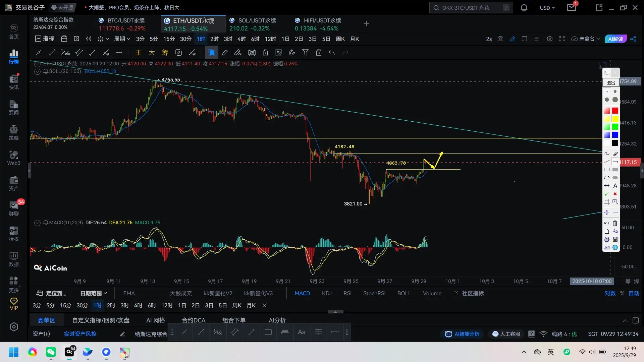Open 周期 period dropdown
The height and width of the screenshot is (362, 644).
pos(122,39)
